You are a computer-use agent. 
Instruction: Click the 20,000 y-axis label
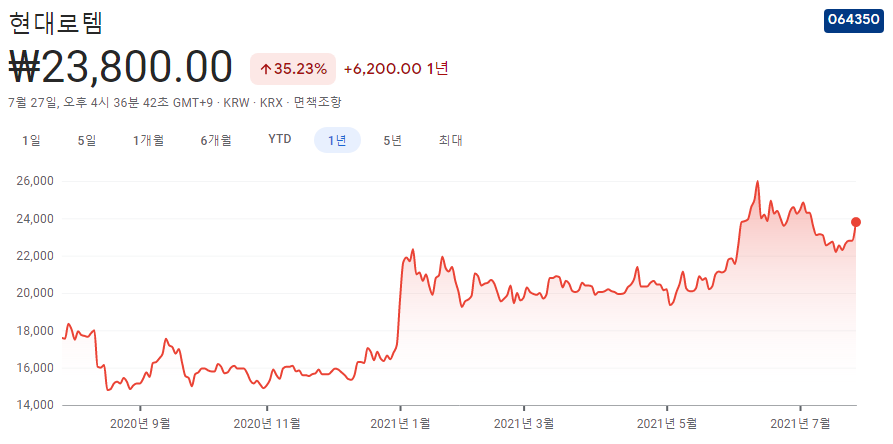pyautogui.click(x=36, y=293)
